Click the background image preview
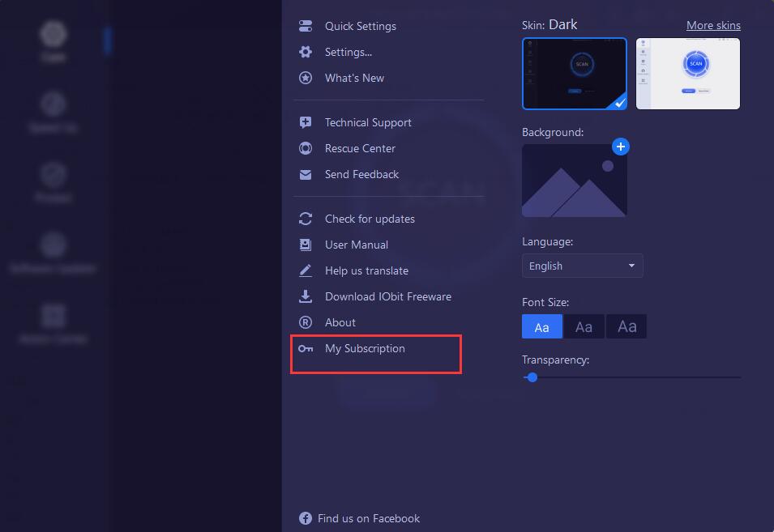The image size is (774, 532). point(574,181)
